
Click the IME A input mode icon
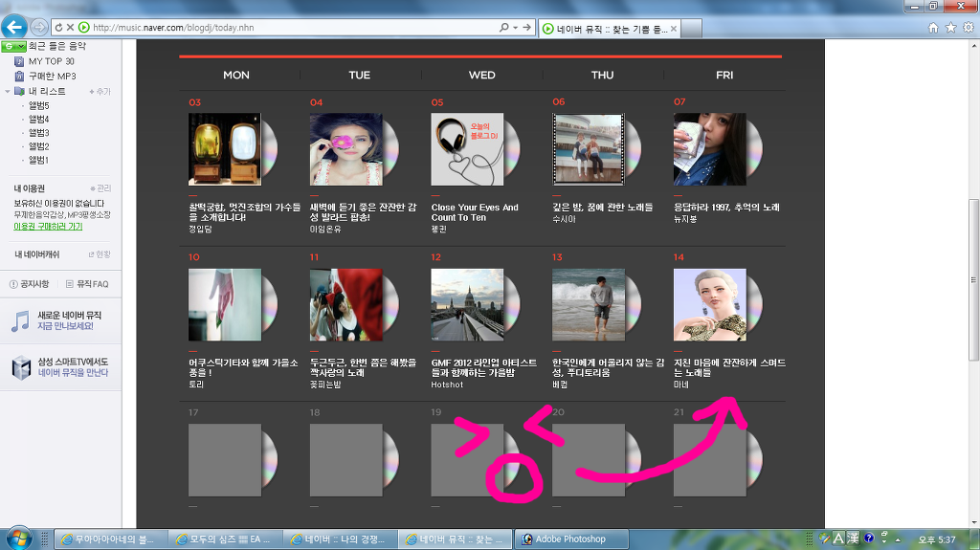pos(838,539)
